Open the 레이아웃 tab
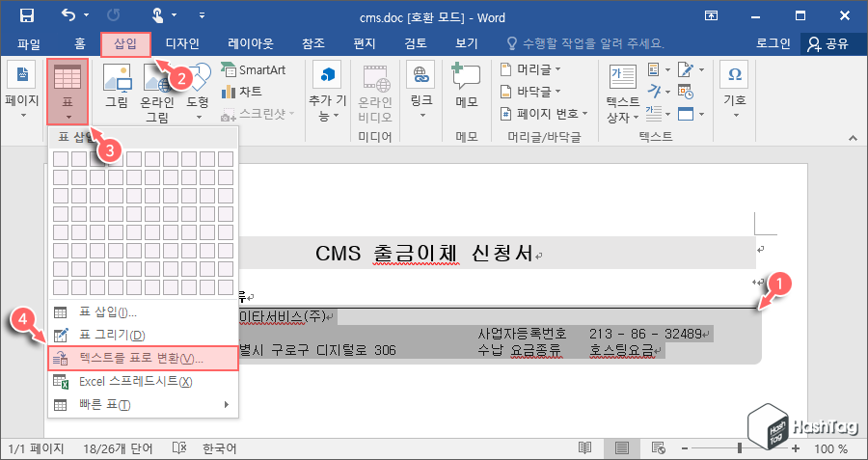868x460 pixels. coord(251,43)
